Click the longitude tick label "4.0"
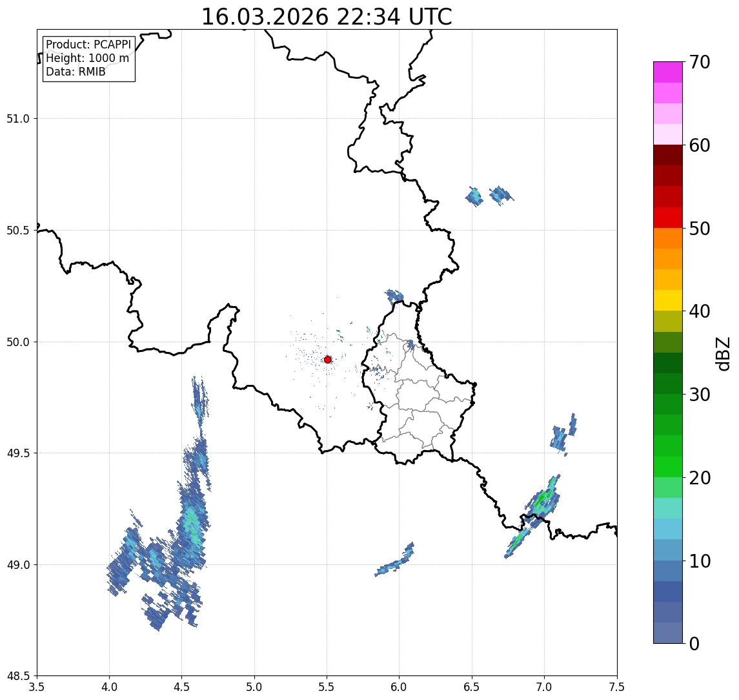Image resolution: width=739 pixels, height=700 pixels. click(109, 687)
